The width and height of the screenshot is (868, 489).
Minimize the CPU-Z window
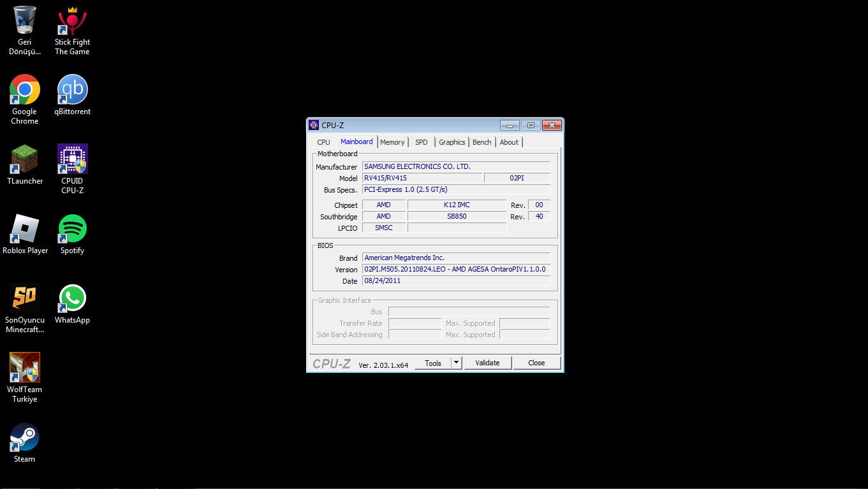click(x=510, y=126)
